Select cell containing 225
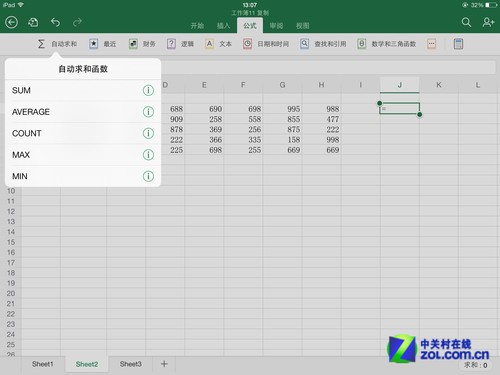The image size is (500, 375). click(x=165, y=150)
